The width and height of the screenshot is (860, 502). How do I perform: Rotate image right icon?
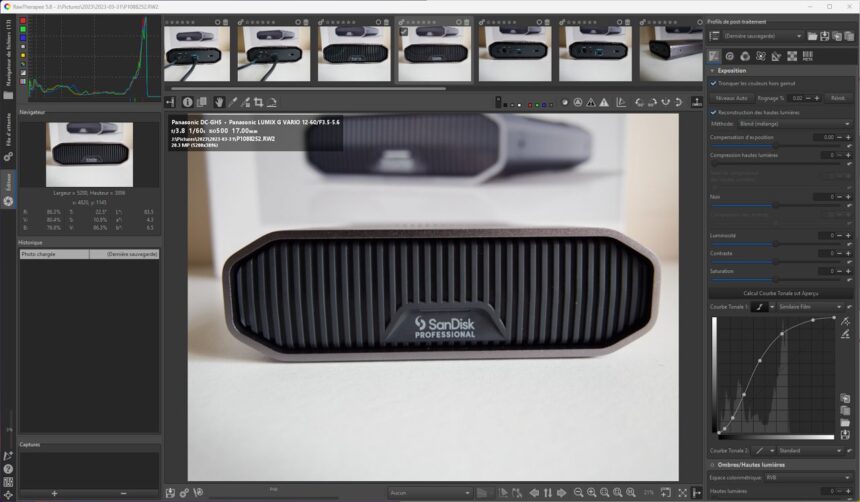[x=652, y=102]
